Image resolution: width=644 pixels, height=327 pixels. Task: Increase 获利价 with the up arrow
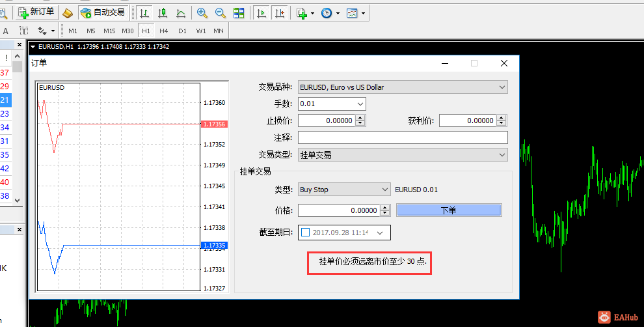pyautogui.click(x=502, y=118)
